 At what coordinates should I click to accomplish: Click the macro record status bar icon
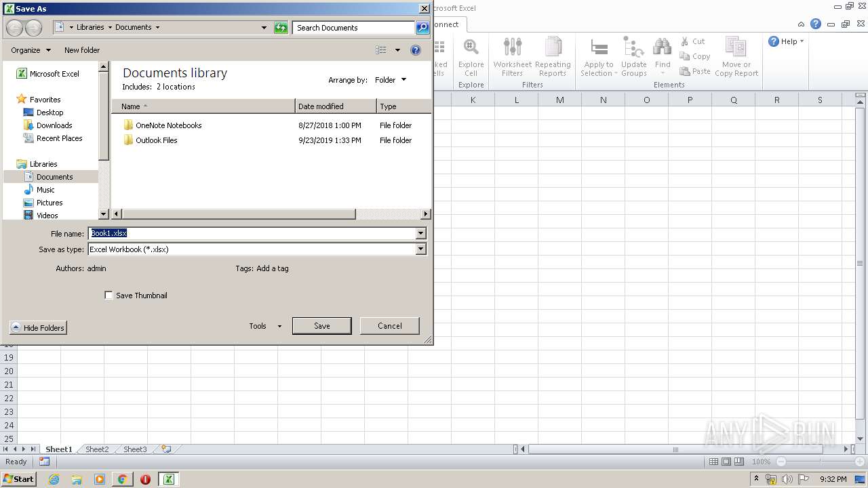click(x=44, y=462)
